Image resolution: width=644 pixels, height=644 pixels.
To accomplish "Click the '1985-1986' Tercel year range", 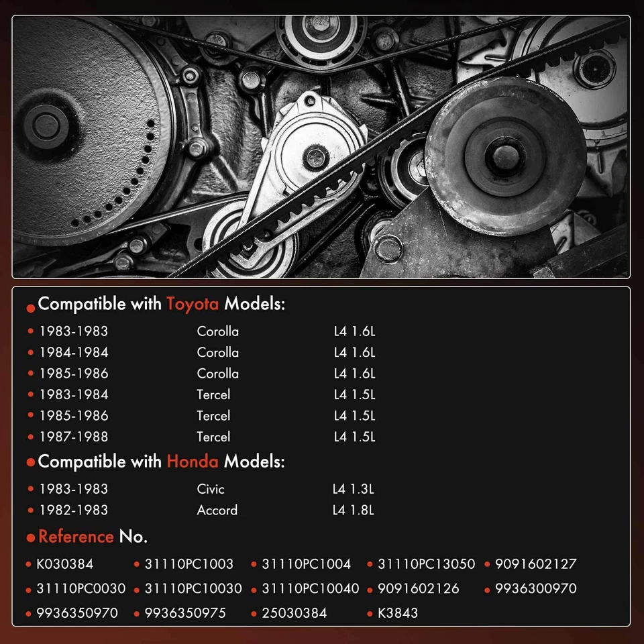I will click(74, 416).
